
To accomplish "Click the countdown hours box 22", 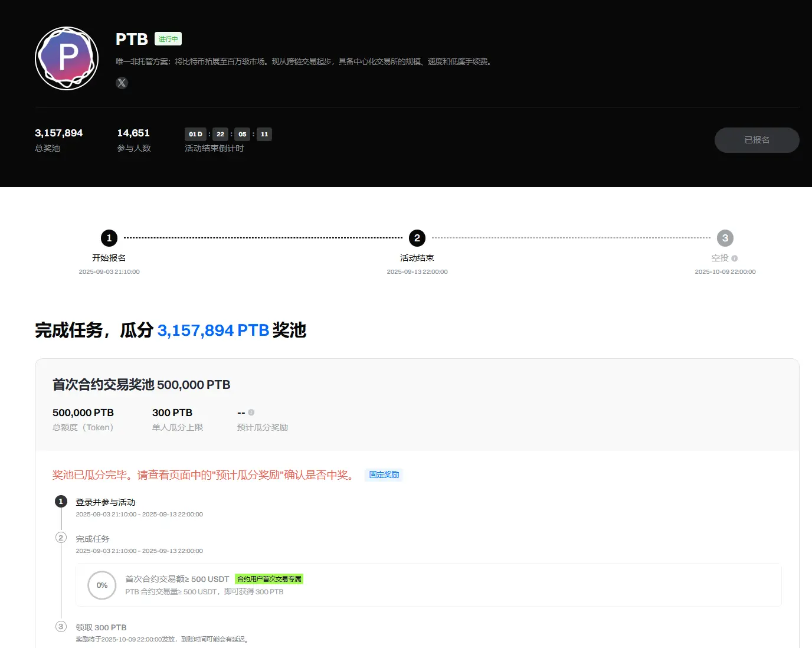I will [220, 134].
